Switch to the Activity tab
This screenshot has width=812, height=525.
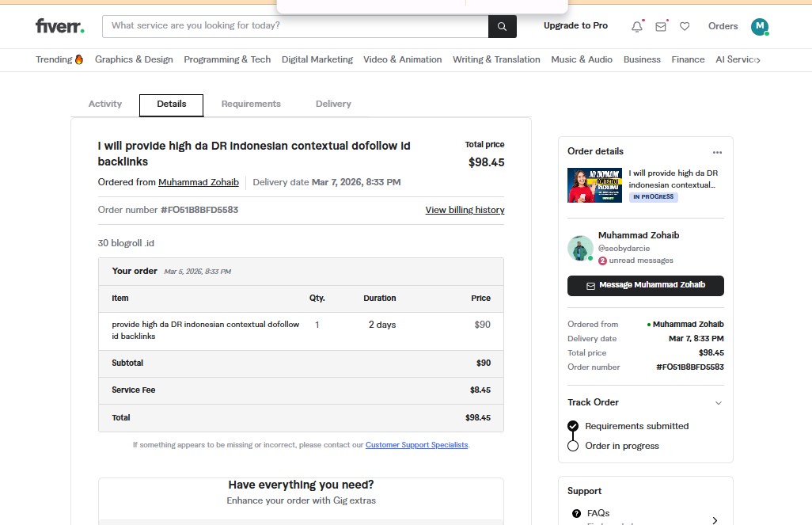pos(105,104)
